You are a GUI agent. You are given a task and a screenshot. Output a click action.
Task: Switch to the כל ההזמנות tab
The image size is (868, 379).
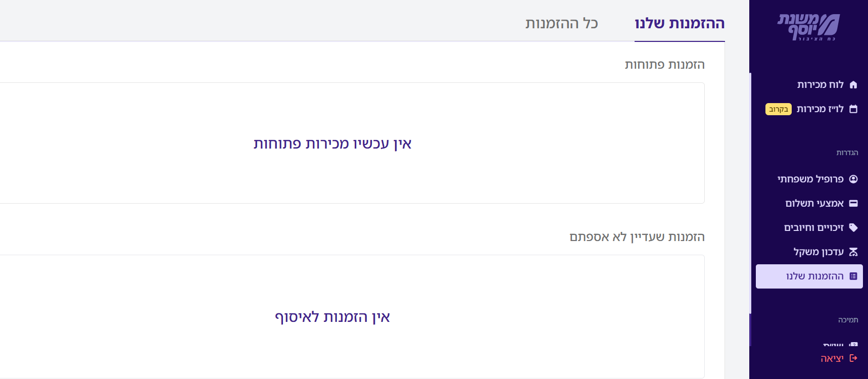pos(561,23)
